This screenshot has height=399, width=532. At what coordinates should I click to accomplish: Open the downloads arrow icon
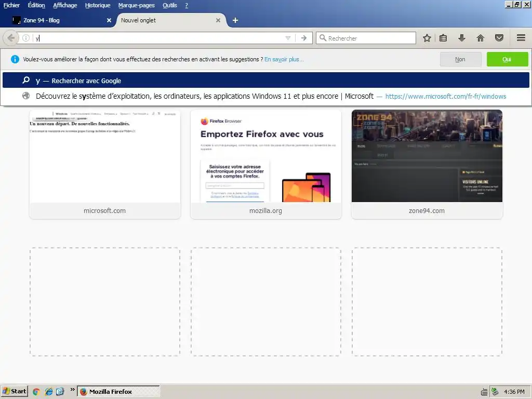click(x=462, y=37)
